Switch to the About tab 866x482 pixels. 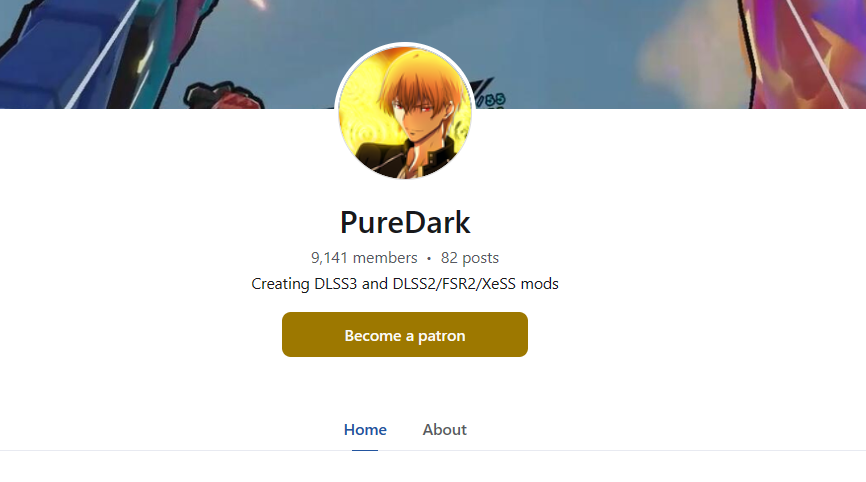click(445, 430)
